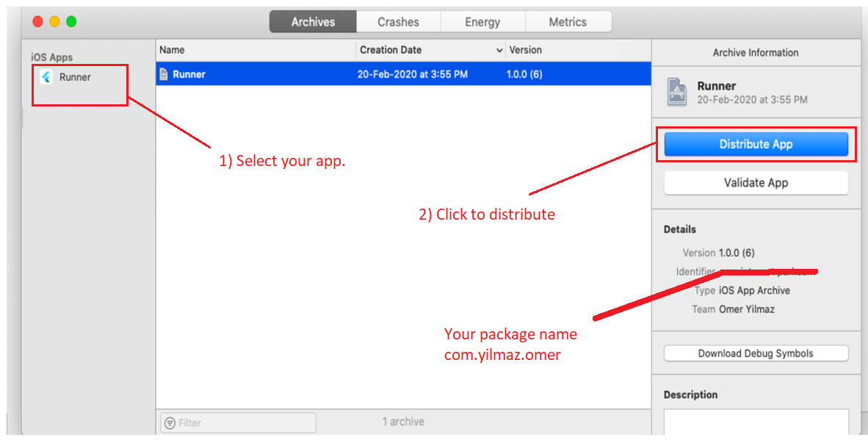This screenshot has width=868, height=440.
Task: Close the Organizer window with red button
Action: point(37,21)
